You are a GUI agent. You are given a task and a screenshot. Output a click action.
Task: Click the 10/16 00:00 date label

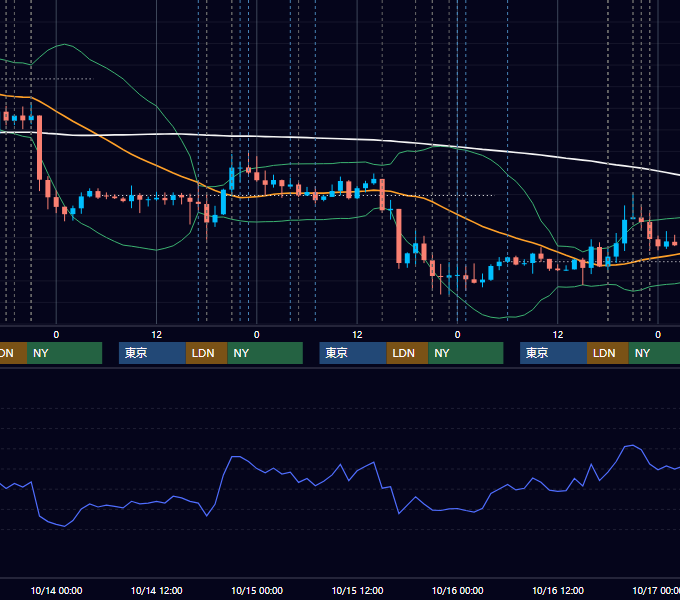[458, 590]
